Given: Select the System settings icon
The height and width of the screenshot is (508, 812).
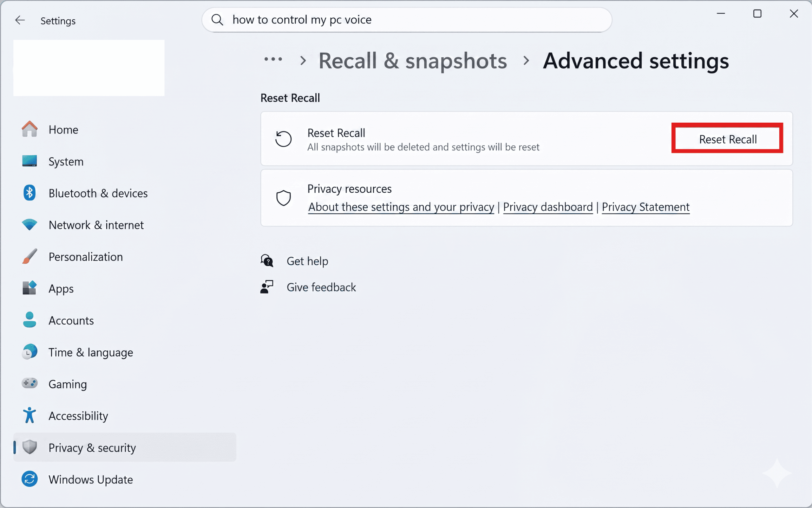Looking at the screenshot, I should [29, 161].
